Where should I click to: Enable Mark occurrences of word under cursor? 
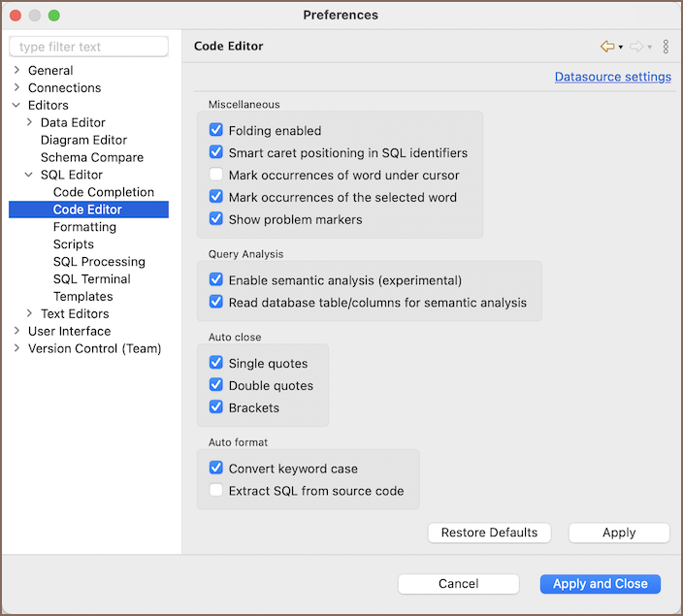(216, 175)
